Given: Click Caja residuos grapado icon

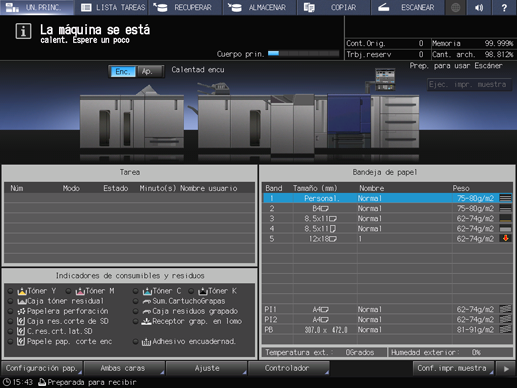Looking at the screenshot, I should point(147,312).
